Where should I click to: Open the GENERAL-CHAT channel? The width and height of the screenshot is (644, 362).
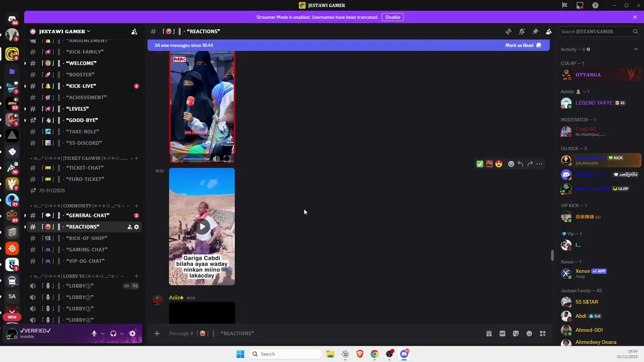click(x=84, y=215)
